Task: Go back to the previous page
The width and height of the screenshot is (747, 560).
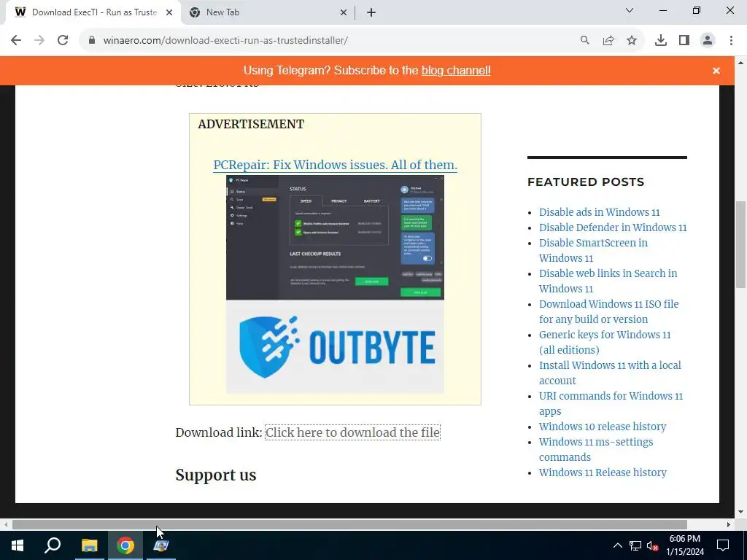Action: pos(16,41)
